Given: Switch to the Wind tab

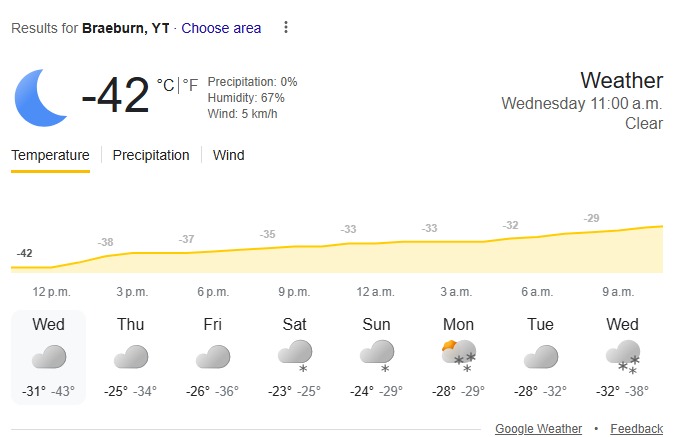Looking at the screenshot, I should click(228, 155).
